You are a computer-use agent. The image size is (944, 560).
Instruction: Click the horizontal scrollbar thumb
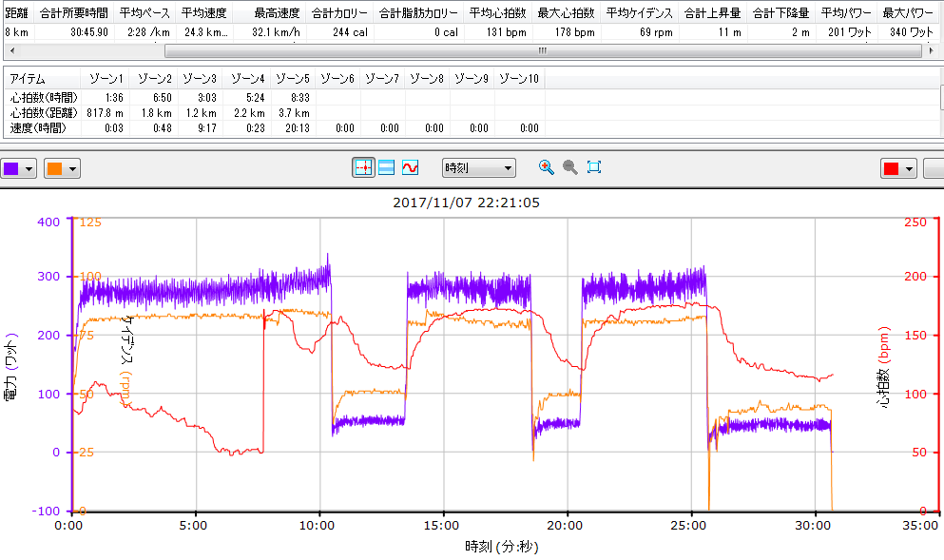[x=543, y=50]
